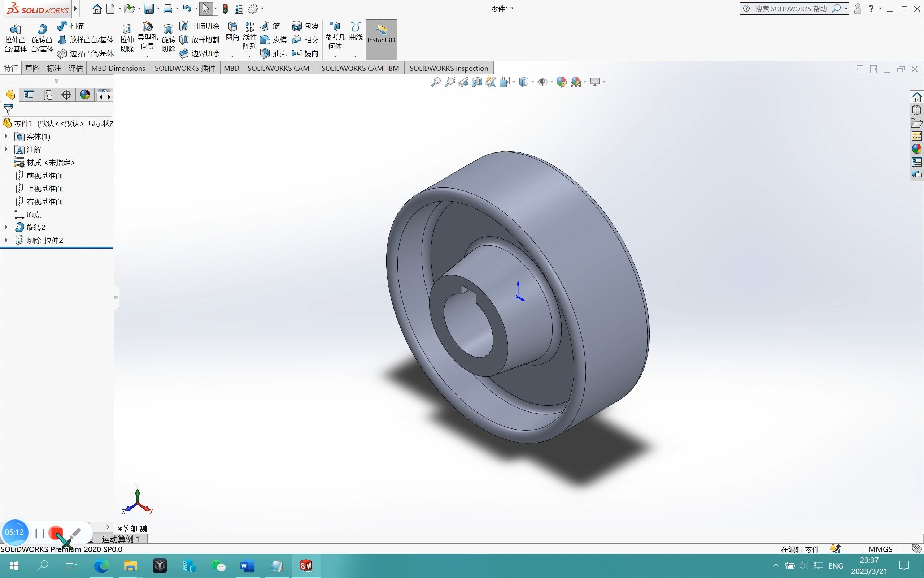Open the 参考几何体 reference geometry tool
Screen dimensions: 924x578
coord(335,36)
